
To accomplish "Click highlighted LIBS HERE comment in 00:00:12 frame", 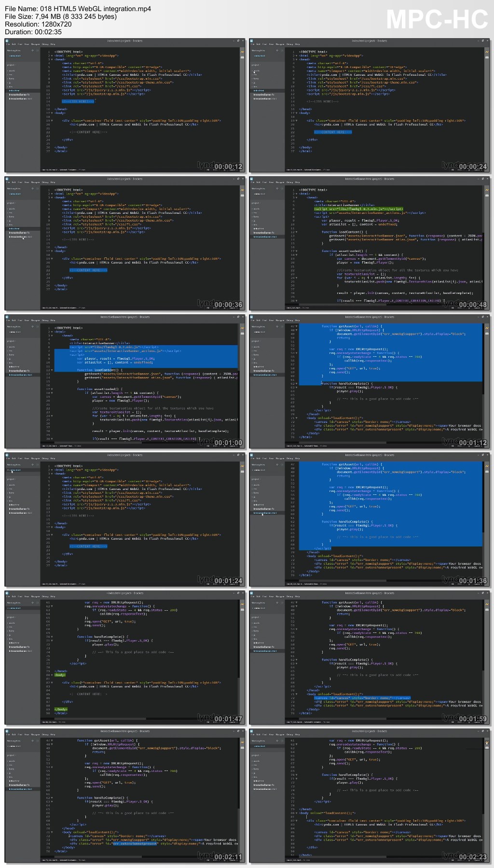I will pos(78,101).
